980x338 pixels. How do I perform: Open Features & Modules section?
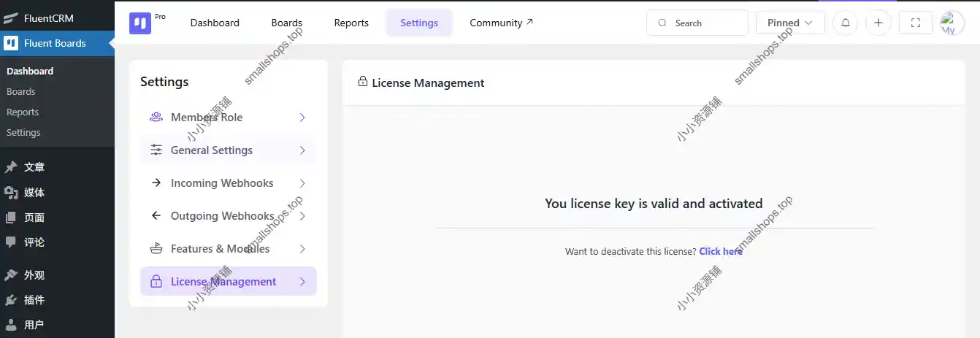point(228,248)
